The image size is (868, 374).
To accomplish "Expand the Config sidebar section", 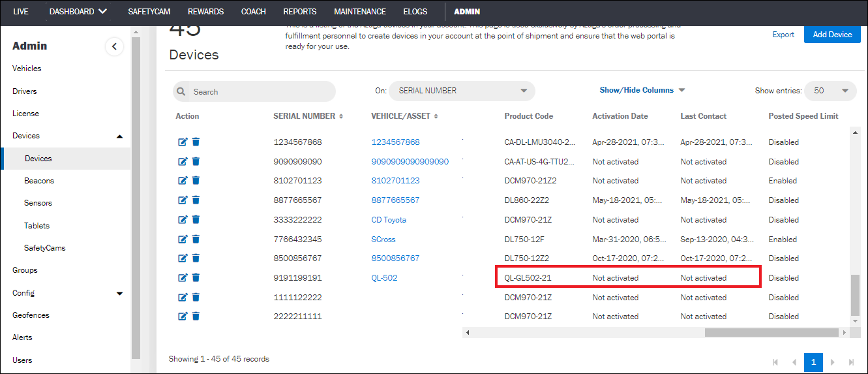I will (x=119, y=294).
